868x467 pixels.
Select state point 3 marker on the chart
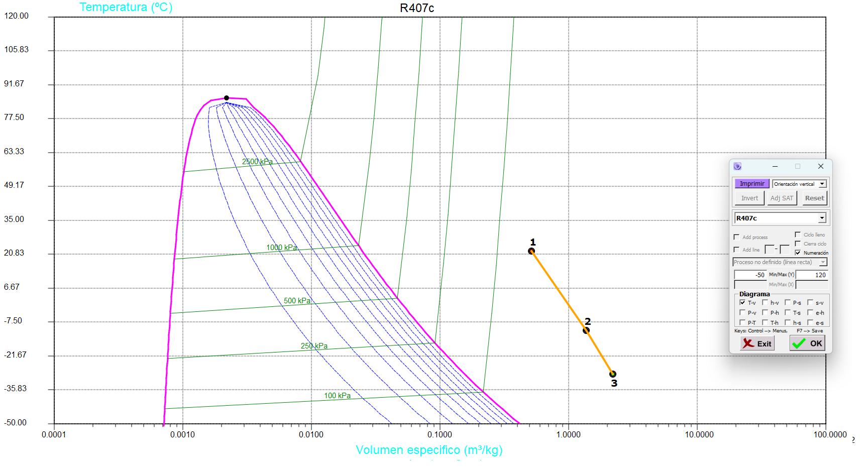tap(613, 374)
